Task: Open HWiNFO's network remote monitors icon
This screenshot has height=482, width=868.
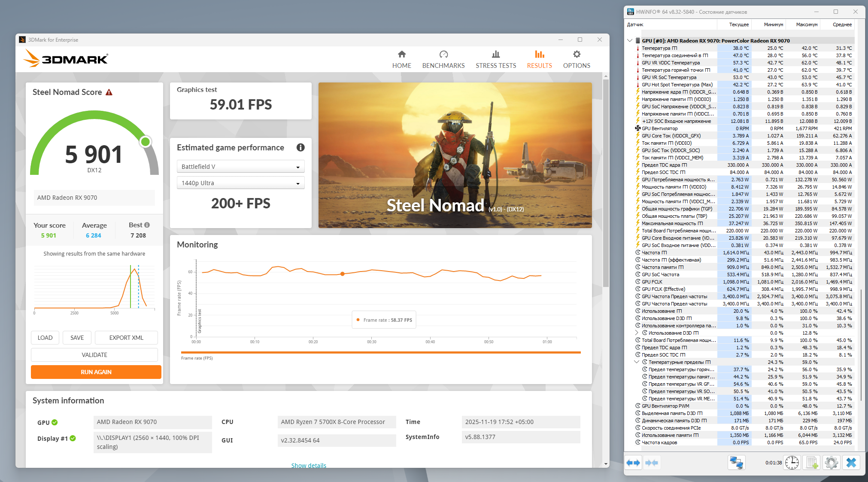Action: pos(737,463)
